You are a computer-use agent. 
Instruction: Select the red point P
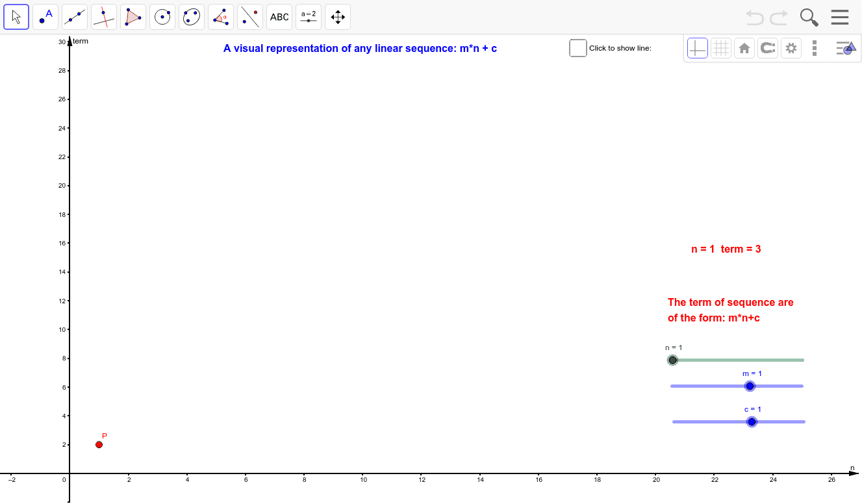pyautogui.click(x=99, y=444)
